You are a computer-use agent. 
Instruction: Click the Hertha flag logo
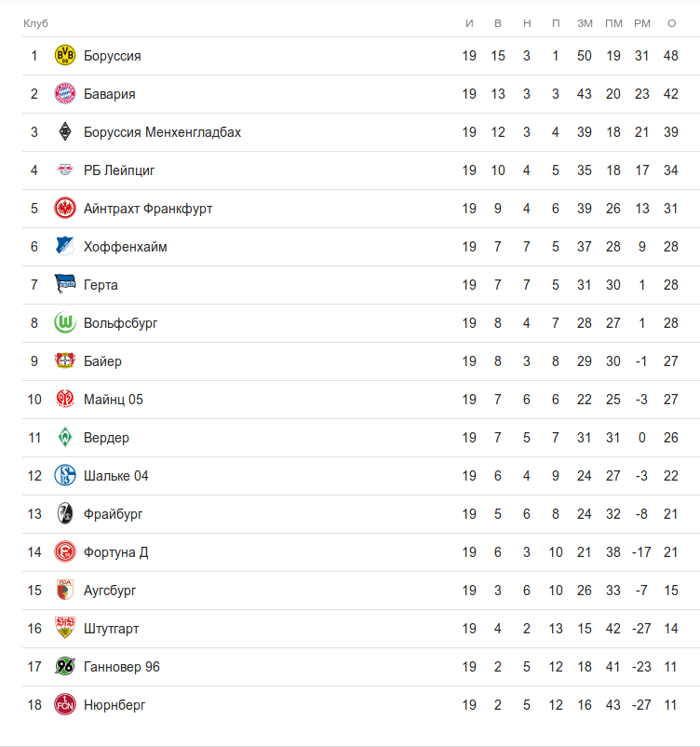65,285
